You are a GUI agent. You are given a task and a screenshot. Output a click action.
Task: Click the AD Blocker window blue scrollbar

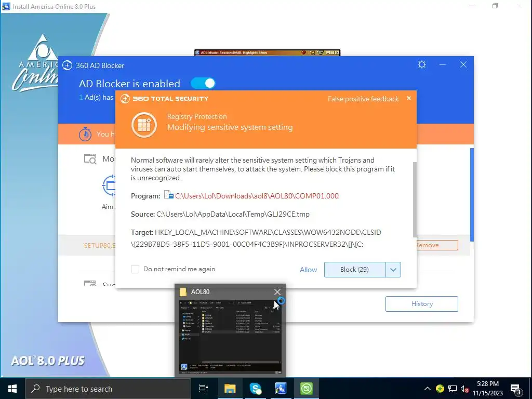[x=472, y=195]
